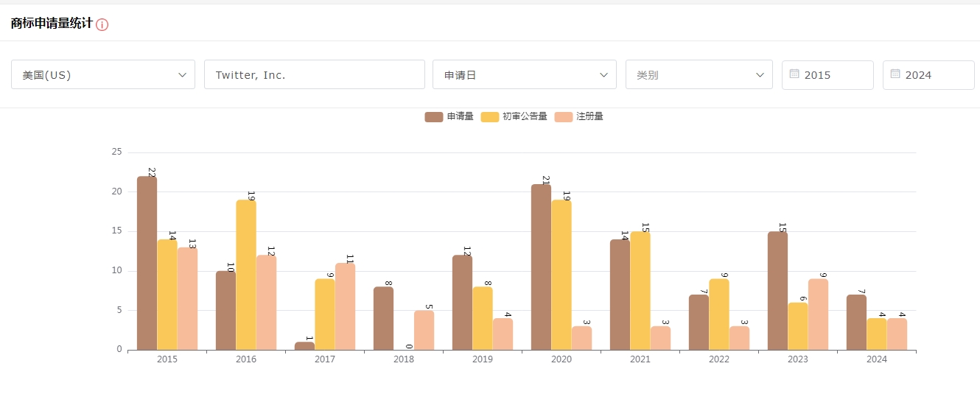Focus the Twitter, Inc. applicant input field
This screenshot has width=980, height=408.
click(315, 74)
